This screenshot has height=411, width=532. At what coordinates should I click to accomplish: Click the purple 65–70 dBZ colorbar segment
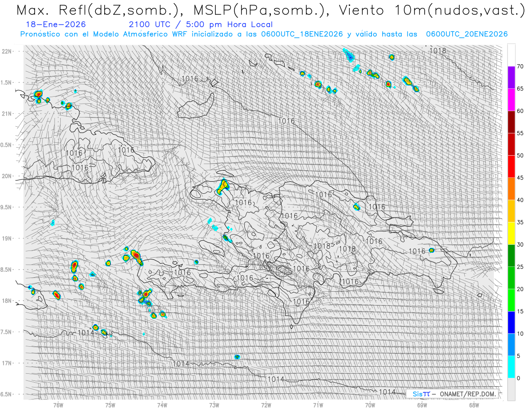[x=511, y=78]
